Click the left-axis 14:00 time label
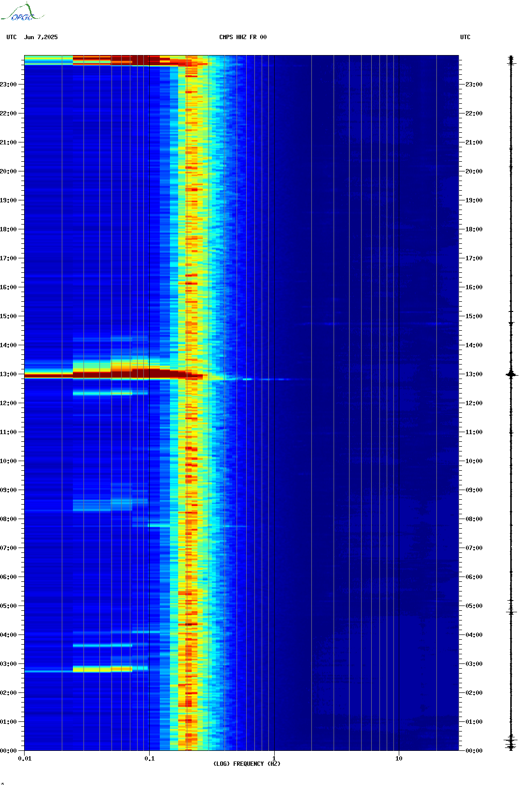 click(x=8, y=345)
